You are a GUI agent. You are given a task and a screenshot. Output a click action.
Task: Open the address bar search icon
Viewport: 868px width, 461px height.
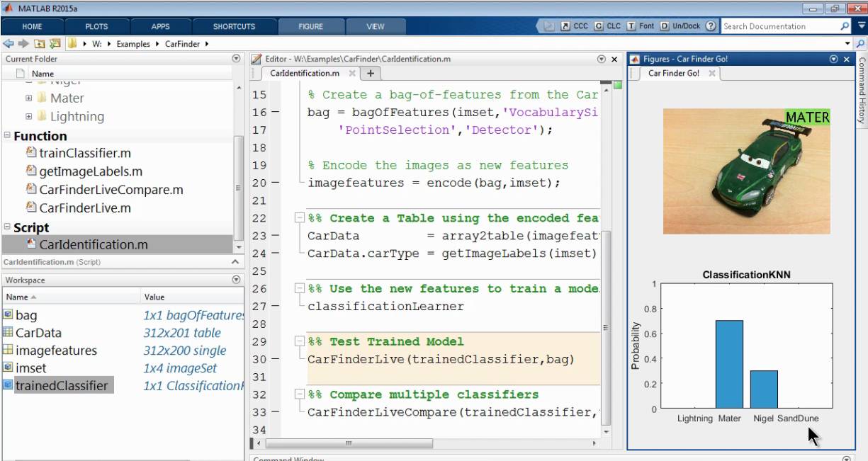coord(860,43)
